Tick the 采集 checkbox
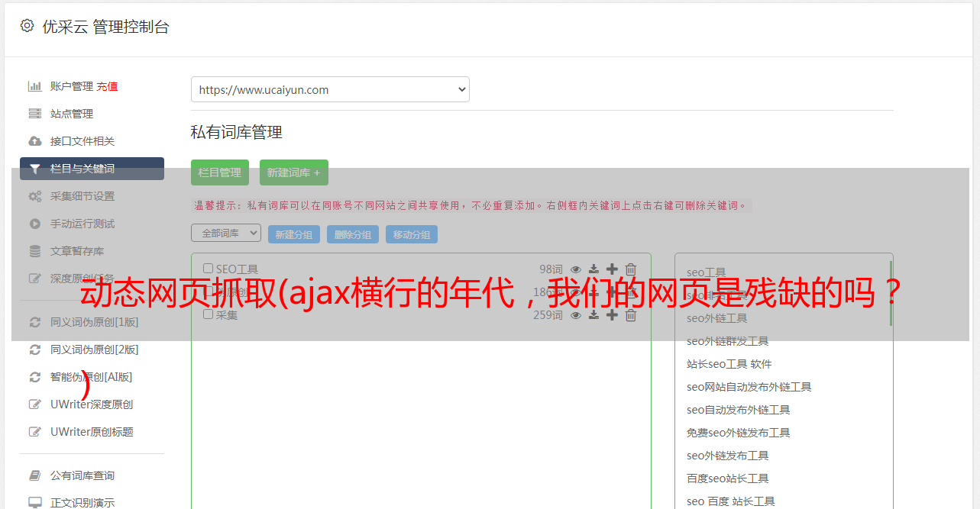The image size is (980, 509). (x=208, y=314)
